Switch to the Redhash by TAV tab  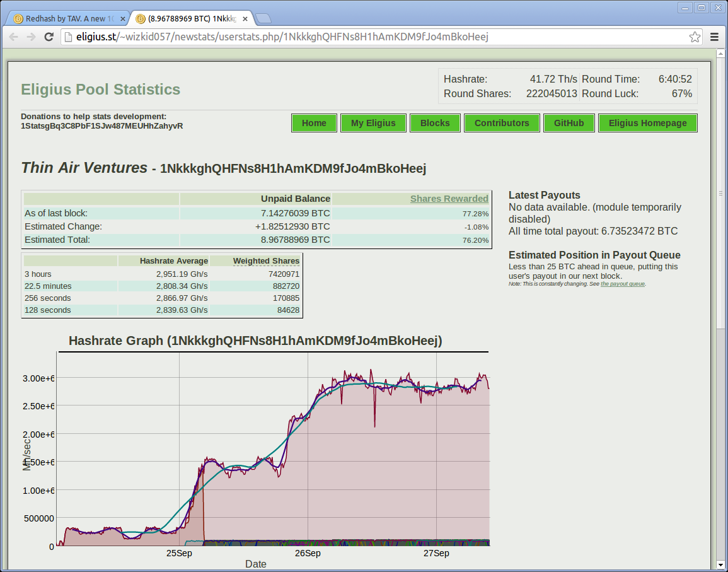point(67,18)
